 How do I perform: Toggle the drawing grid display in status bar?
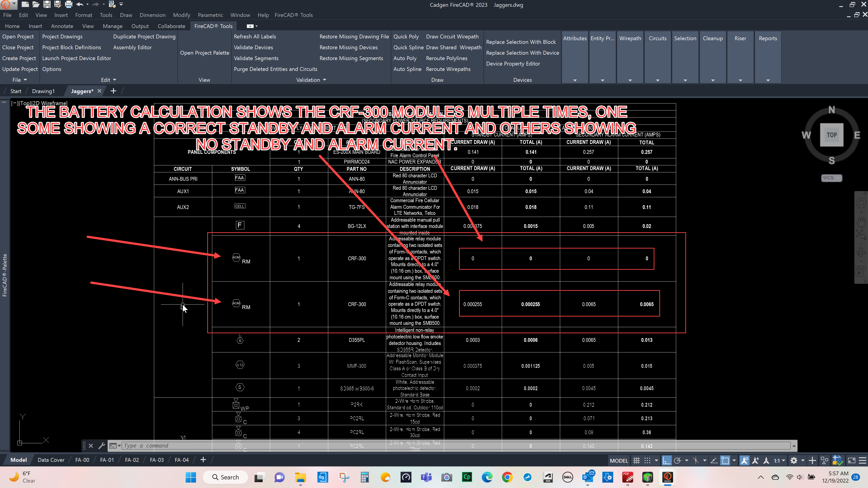point(636,460)
